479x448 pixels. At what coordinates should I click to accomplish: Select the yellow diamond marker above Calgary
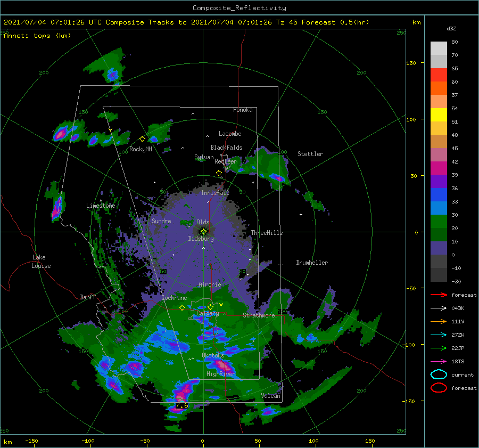(x=210, y=307)
